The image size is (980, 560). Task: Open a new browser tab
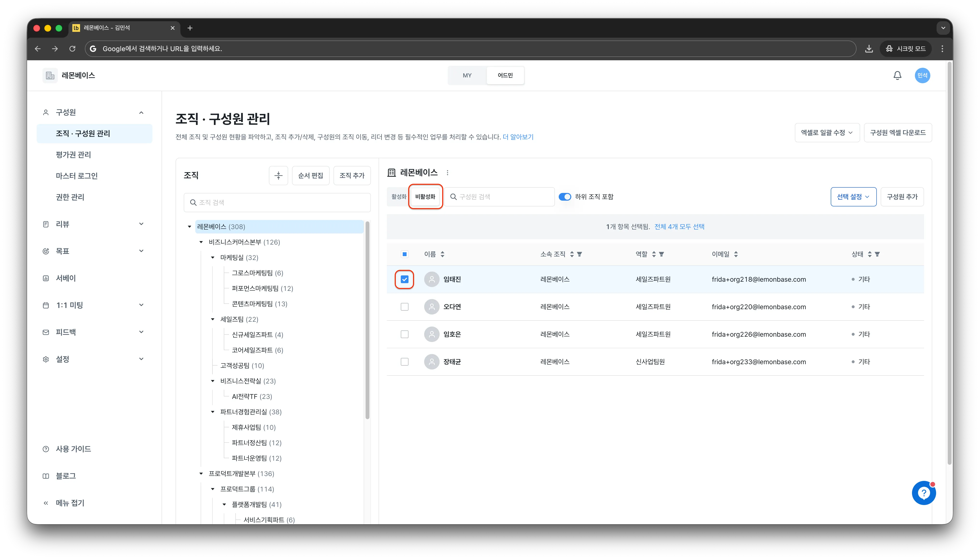(x=190, y=28)
